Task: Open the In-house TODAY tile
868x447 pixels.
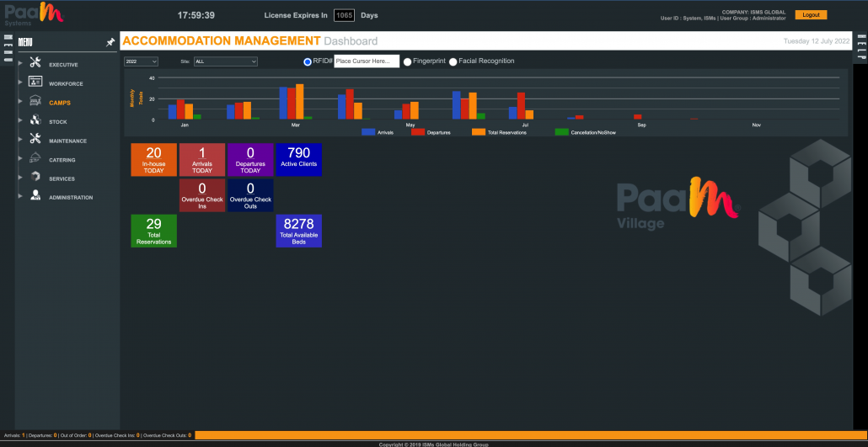Action: tap(154, 160)
